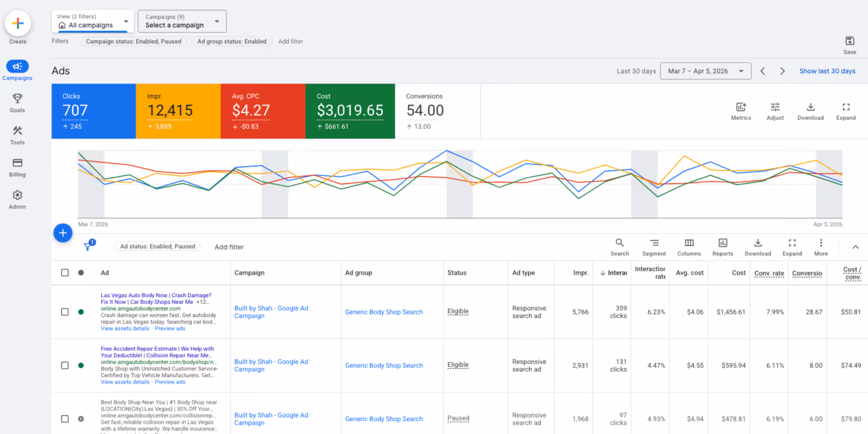
Task: Open the chart Metrics tool
Action: coord(741,111)
